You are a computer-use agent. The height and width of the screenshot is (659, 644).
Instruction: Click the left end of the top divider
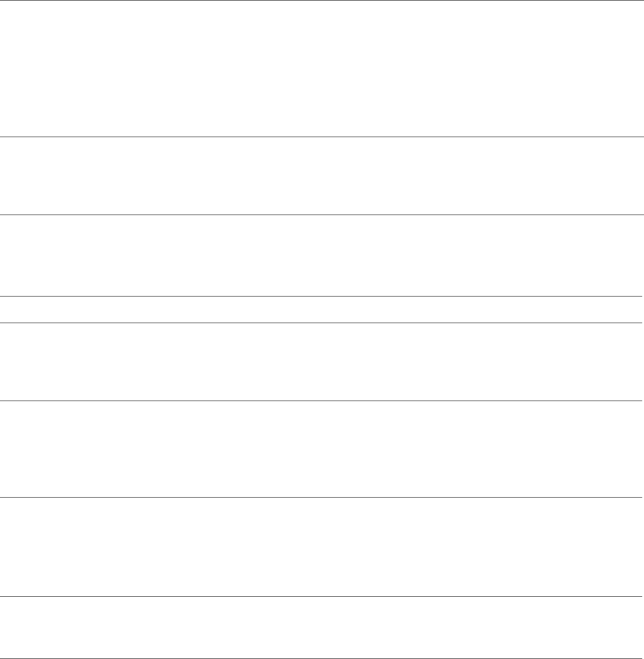(4, 1)
